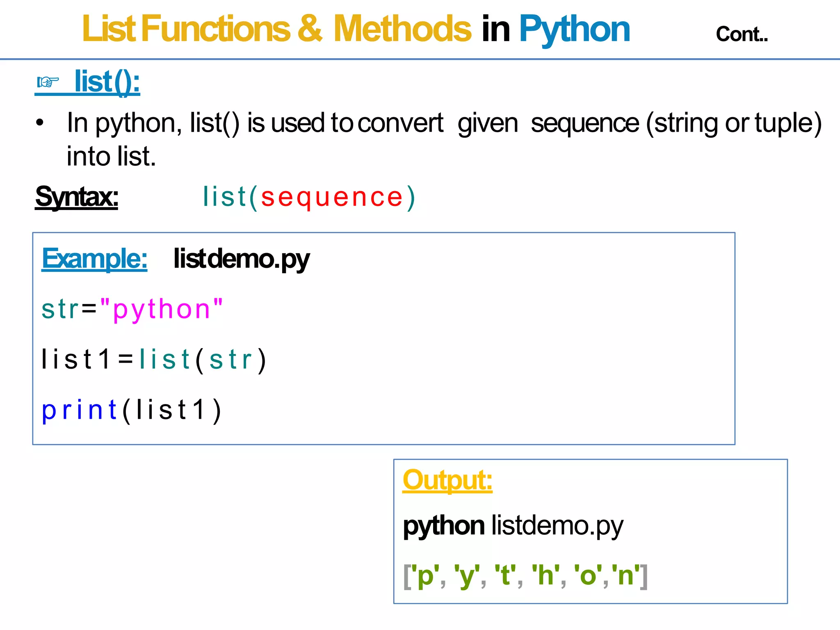Click the 'into list.' text line

pyautogui.click(x=112, y=156)
